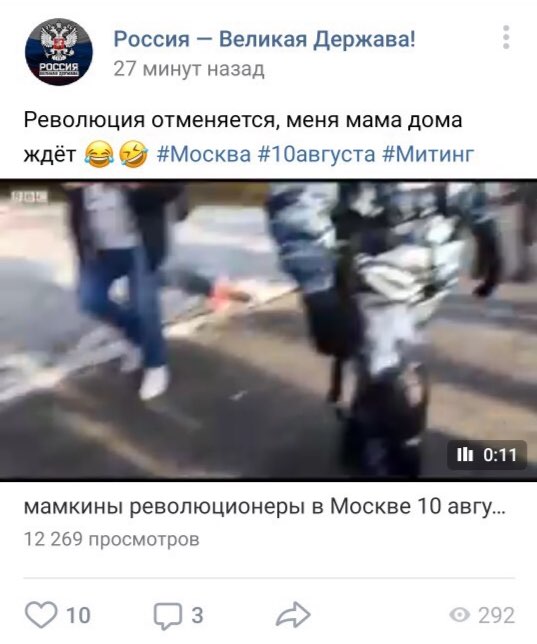Follow the #Москва hashtag
Screen dimensions: 537x644
(204, 155)
